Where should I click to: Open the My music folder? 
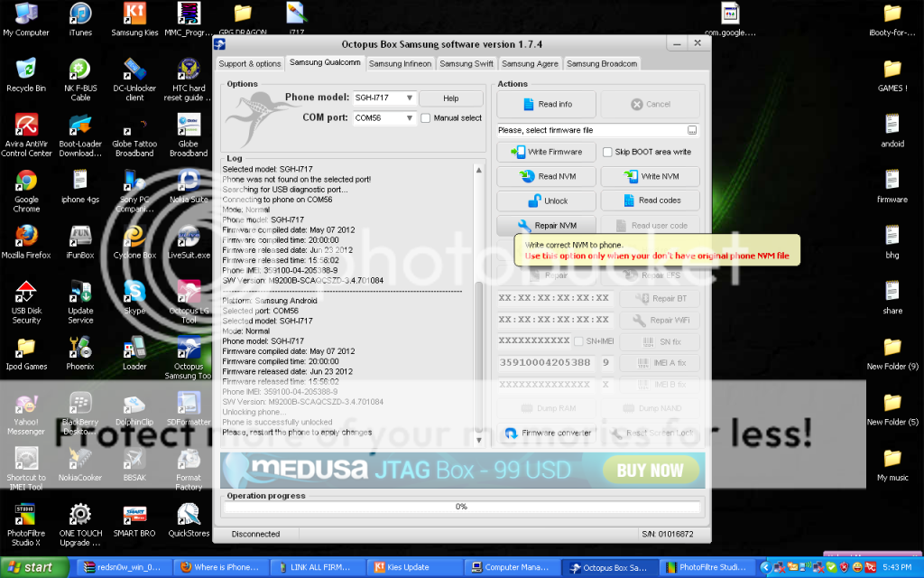click(892, 464)
